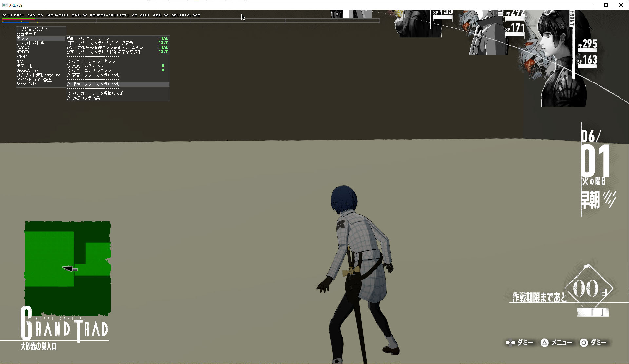Open the 配置データ debug menu entry
Image resolution: width=629 pixels, height=364 pixels.
27,34
